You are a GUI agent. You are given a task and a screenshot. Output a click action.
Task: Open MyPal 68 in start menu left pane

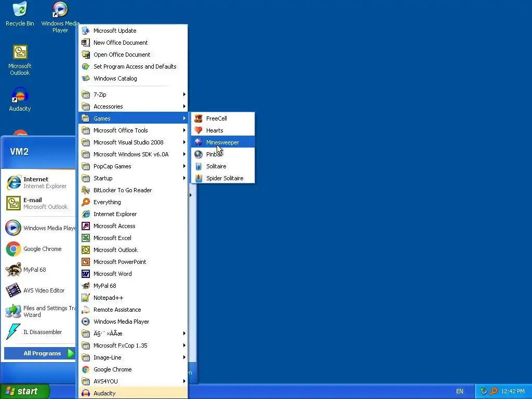(x=39, y=270)
